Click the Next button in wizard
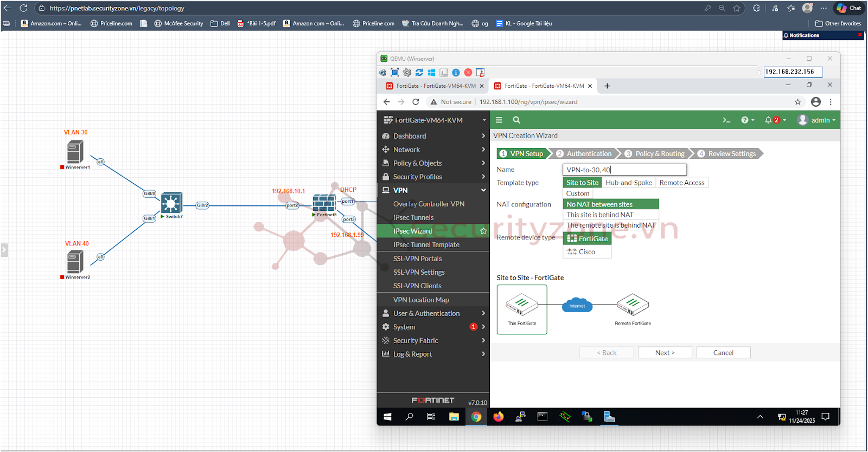This screenshot has height=452, width=868. (x=665, y=353)
